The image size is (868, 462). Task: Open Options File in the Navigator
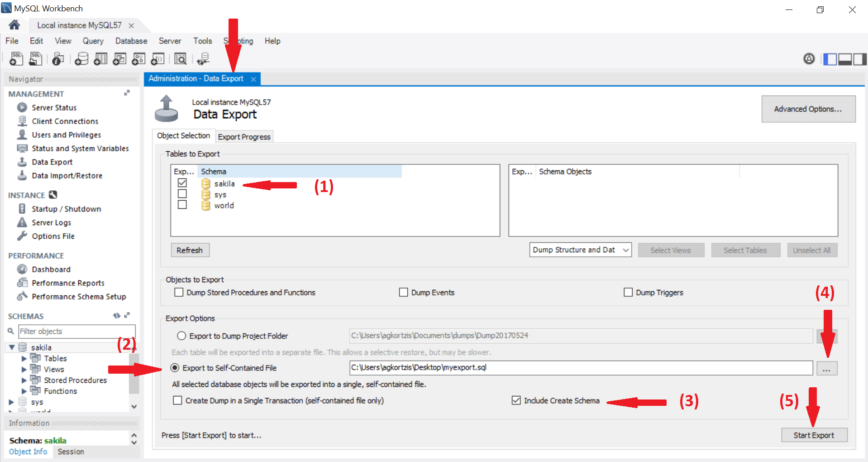[x=53, y=236]
